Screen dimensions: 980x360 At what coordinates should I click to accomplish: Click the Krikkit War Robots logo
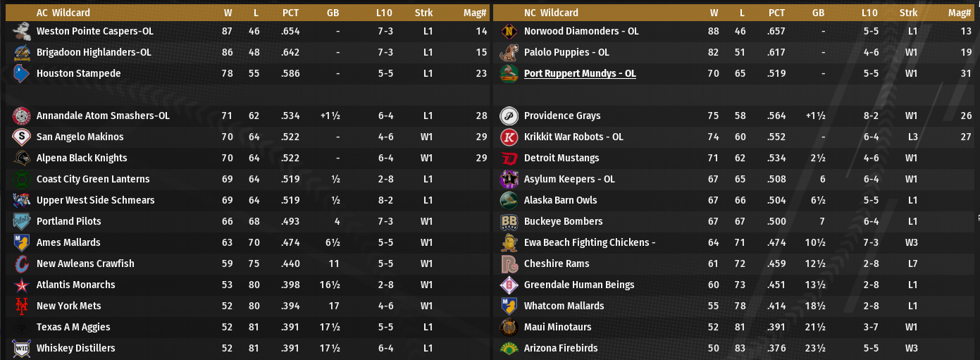pyautogui.click(x=509, y=137)
